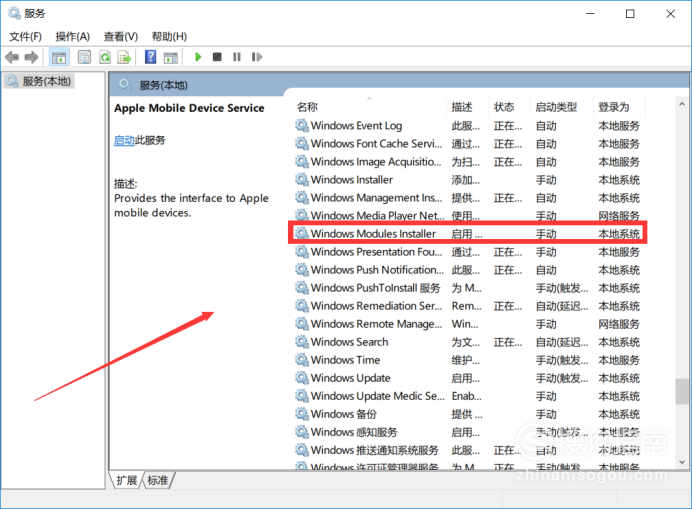The image size is (692, 509).
Task: Sort by the 登录为 column header
Action: point(619,107)
